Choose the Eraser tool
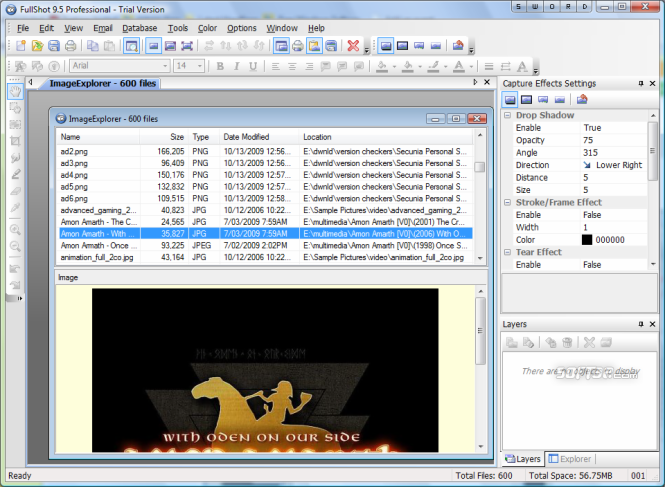Image resolution: width=665 pixels, height=487 pixels. coord(15,191)
